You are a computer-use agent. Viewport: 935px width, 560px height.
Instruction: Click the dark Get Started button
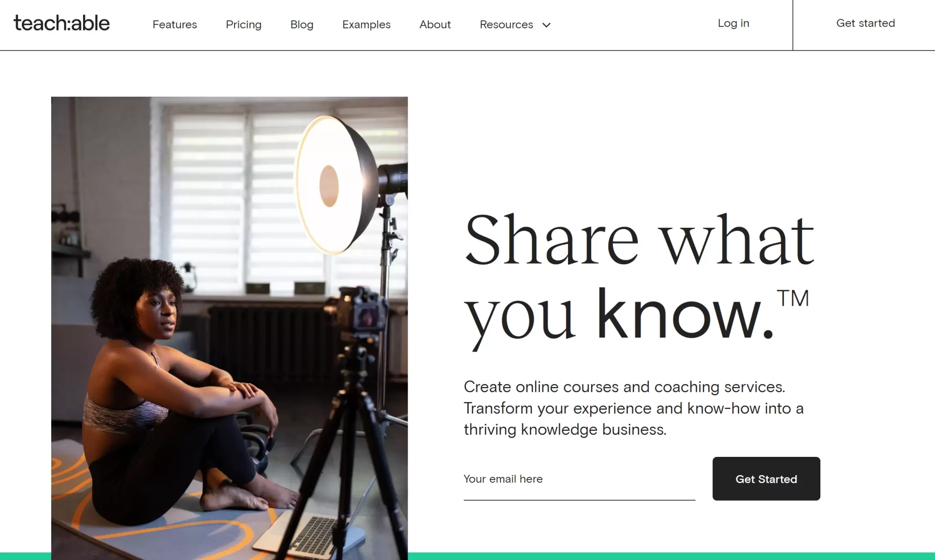[x=766, y=479]
